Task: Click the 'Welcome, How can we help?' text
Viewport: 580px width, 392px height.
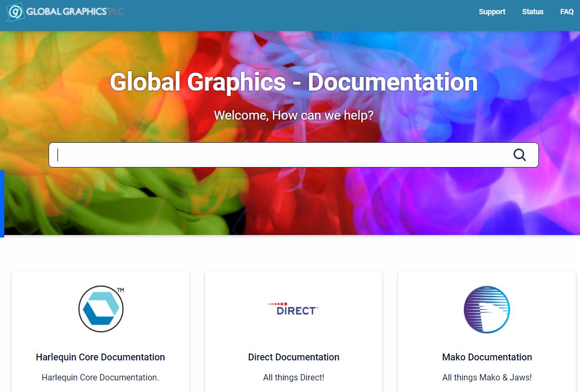Action: pos(294,115)
